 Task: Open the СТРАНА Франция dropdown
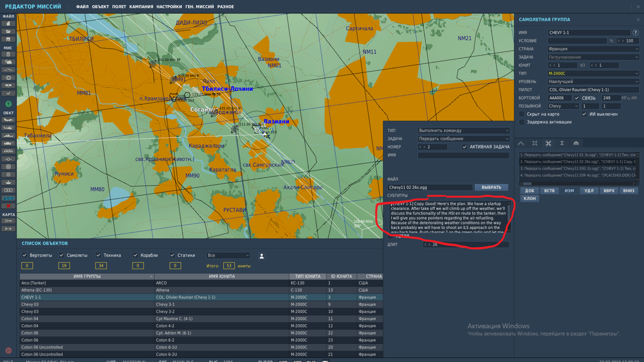pos(593,49)
